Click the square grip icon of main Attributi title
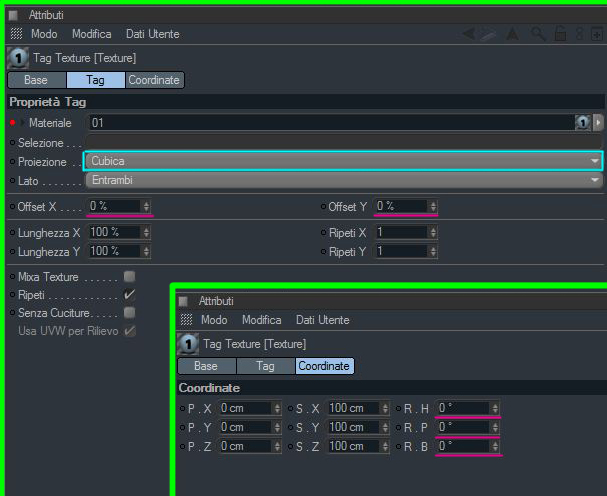The image size is (607, 496). [x=13, y=15]
